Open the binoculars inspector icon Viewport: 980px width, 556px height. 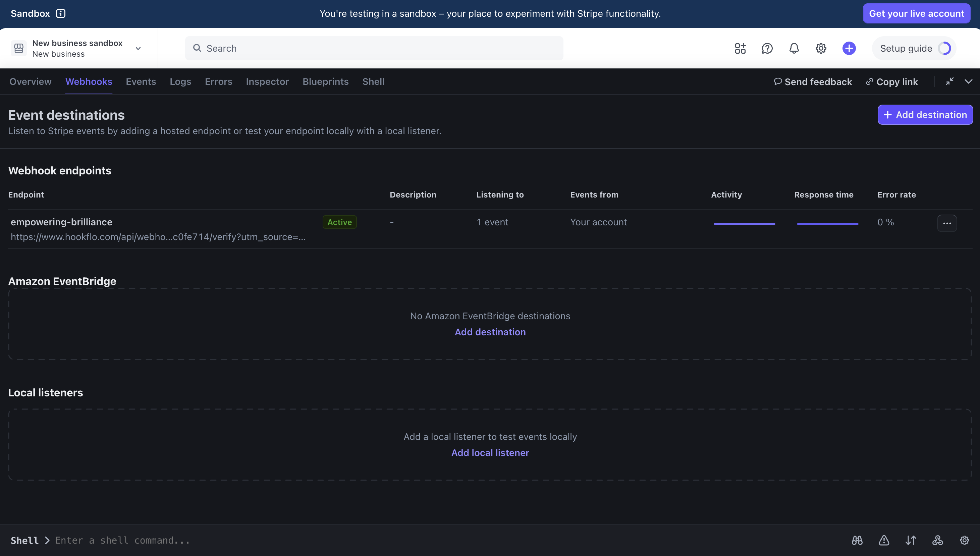[857, 540]
